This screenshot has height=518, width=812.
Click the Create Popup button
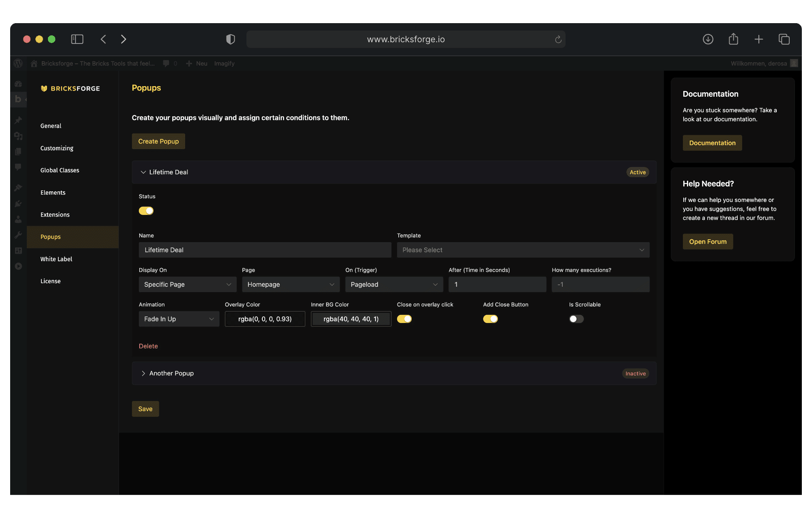[x=158, y=141]
